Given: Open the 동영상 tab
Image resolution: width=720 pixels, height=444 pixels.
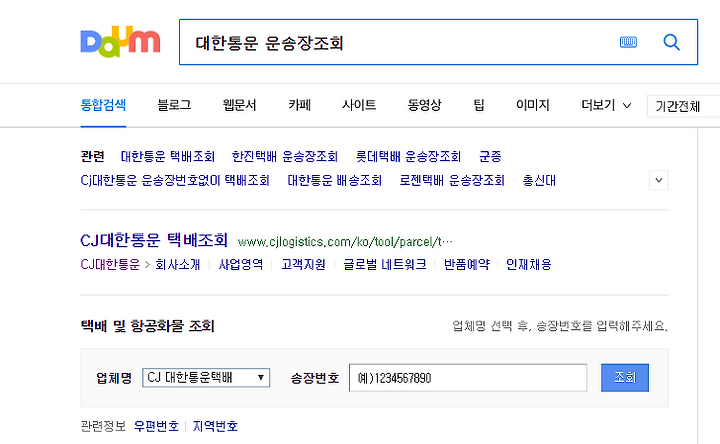Looking at the screenshot, I should coord(424,105).
